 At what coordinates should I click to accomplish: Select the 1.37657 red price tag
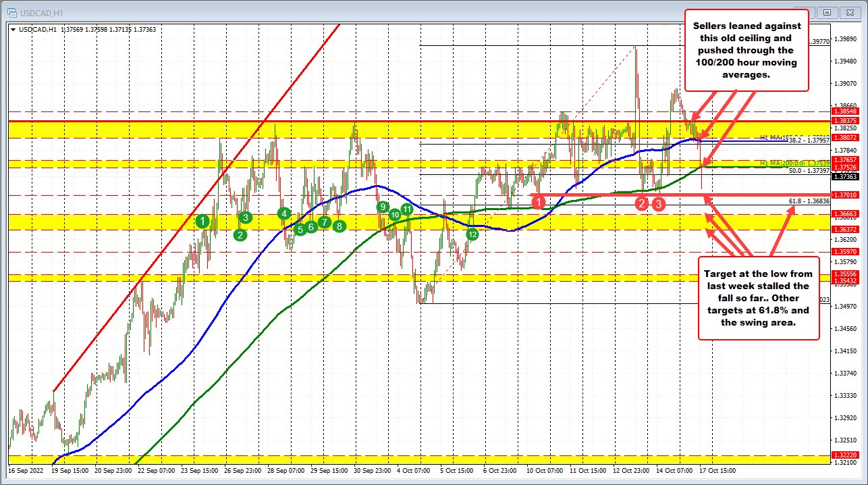(x=846, y=159)
